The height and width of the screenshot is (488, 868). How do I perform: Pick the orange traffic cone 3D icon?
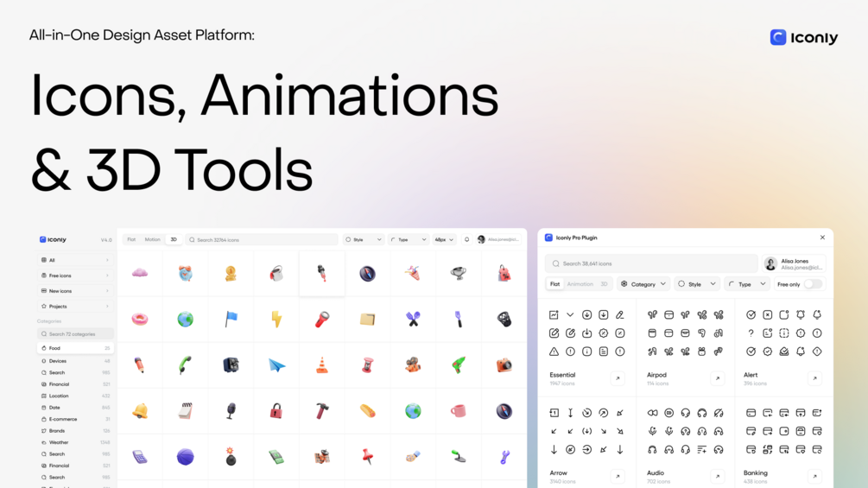(x=322, y=365)
